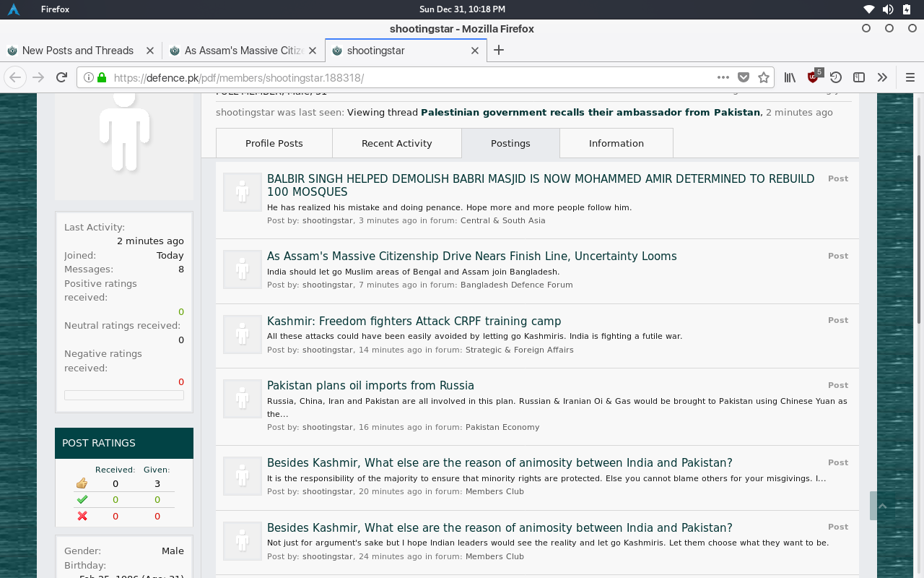Click the ratings progress bar
The image size is (924, 578).
124,395
